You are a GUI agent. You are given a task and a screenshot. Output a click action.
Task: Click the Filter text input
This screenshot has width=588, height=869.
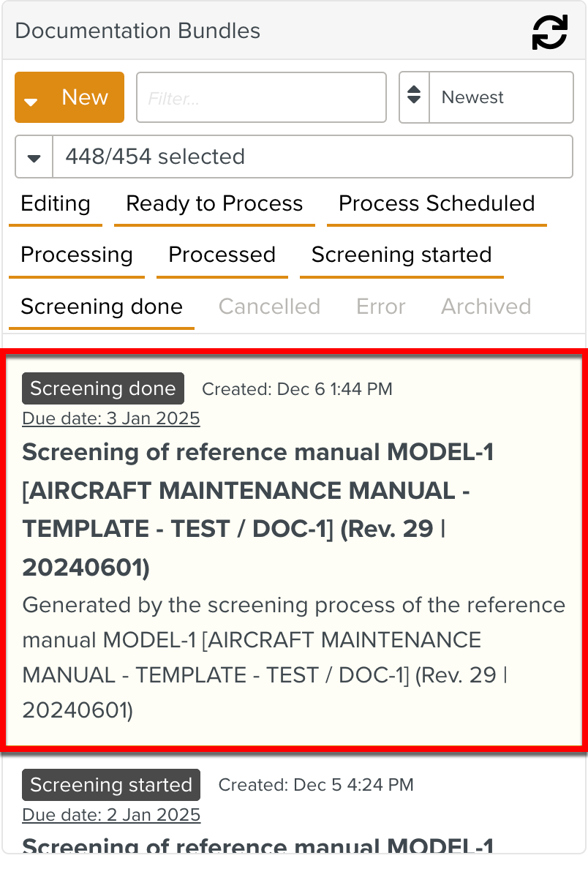point(261,97)
